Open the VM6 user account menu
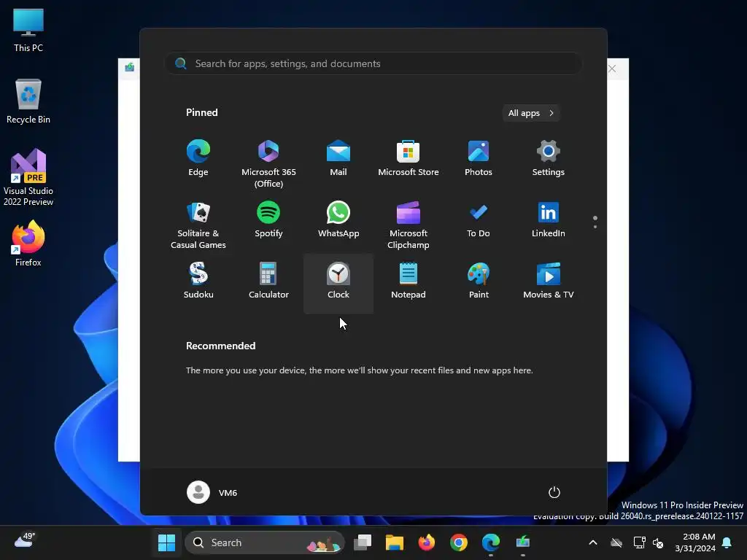The height and width of the screenshot is (560, 747). coord(212,492)
